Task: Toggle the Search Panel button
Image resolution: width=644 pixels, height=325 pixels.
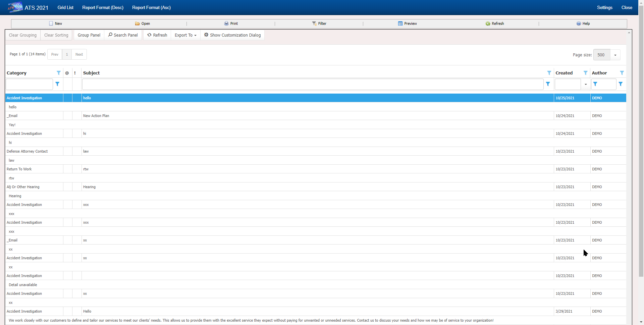Action: (123, 35)
